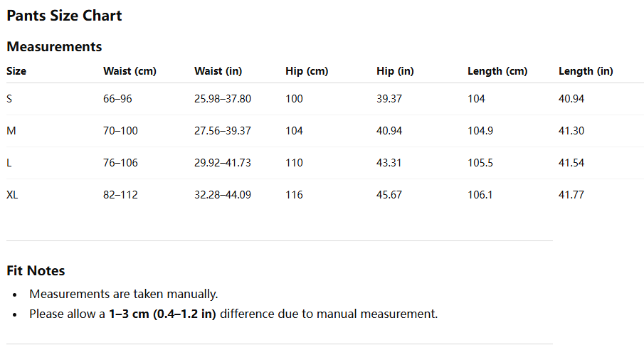This screenshot has width=644, height=350.
Task: Click the Pants Size Chart heading
Action: click(64, 16)
